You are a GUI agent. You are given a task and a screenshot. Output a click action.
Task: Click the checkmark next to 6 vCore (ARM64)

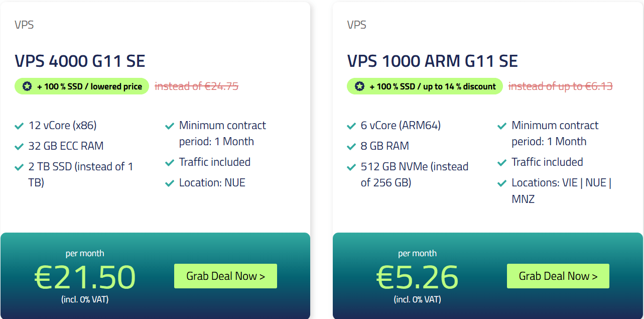[x=351, y=126]
